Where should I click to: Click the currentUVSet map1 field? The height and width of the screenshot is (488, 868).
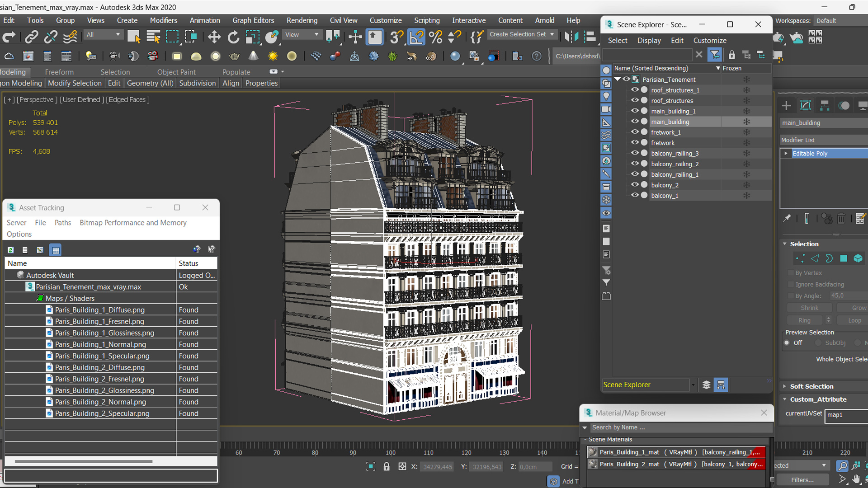[847, 415]
